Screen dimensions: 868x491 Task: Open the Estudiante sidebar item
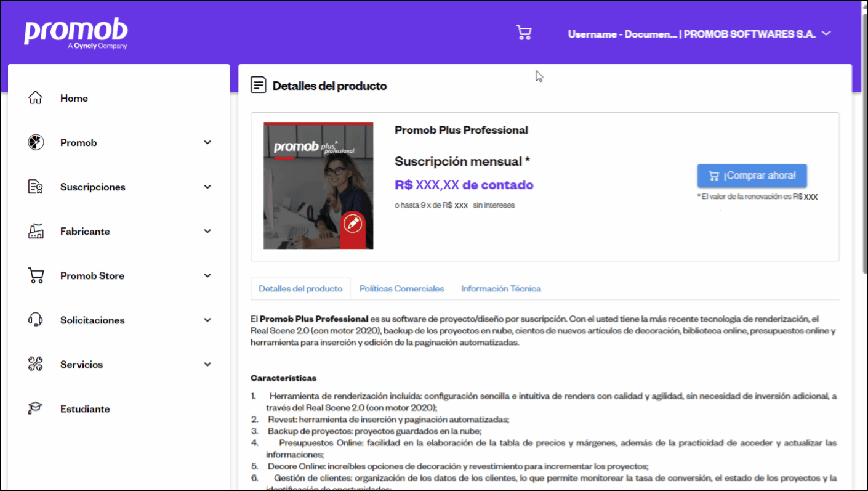[85, 408]
